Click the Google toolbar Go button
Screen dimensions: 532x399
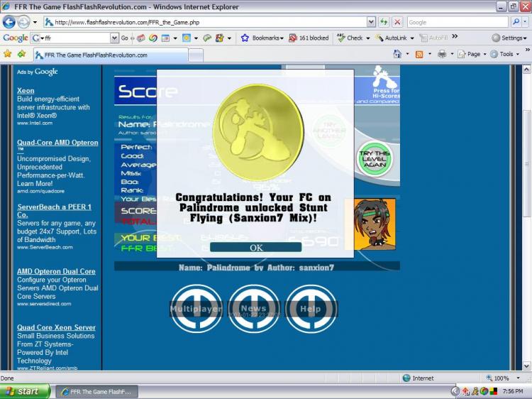125,38
